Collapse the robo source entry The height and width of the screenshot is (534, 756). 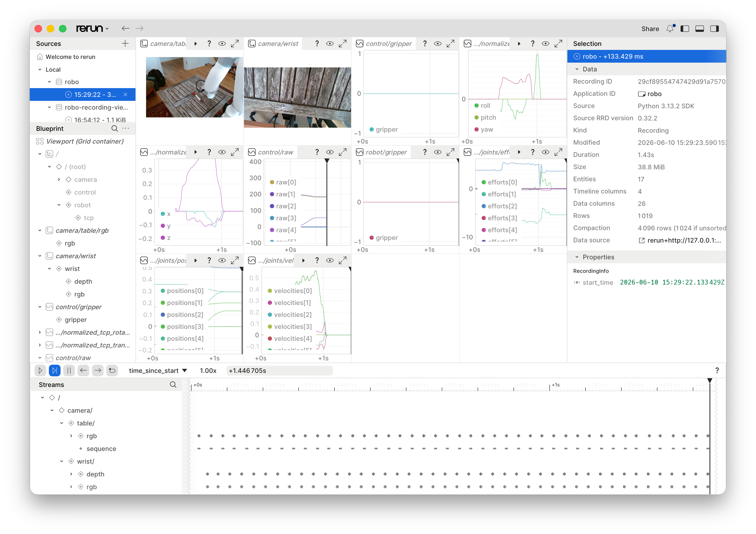(49, 81)
